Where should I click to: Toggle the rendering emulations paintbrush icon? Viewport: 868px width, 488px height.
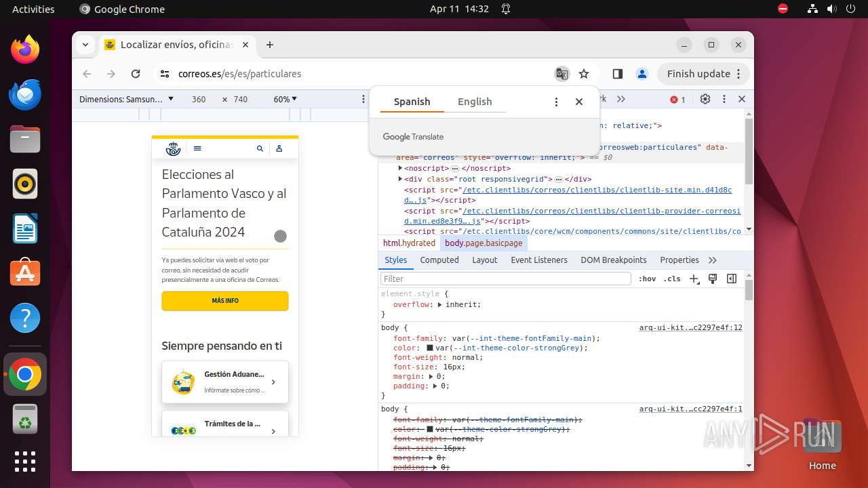[x=713, y=279]
